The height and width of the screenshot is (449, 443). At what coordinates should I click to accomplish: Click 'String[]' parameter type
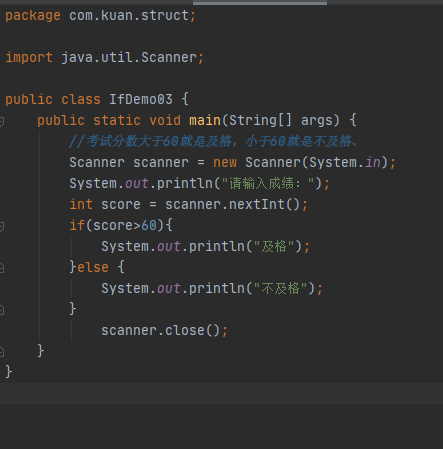pyautogui.click(x=260, y=120)
